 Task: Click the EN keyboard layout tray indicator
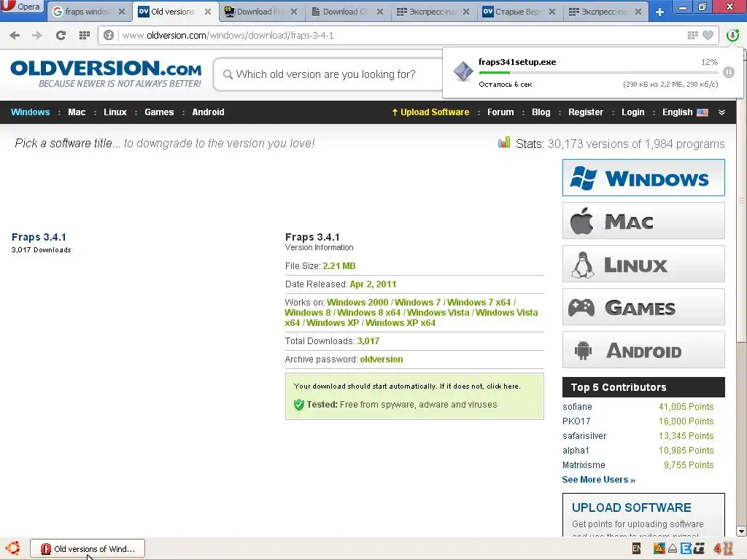tap(636, 548)
